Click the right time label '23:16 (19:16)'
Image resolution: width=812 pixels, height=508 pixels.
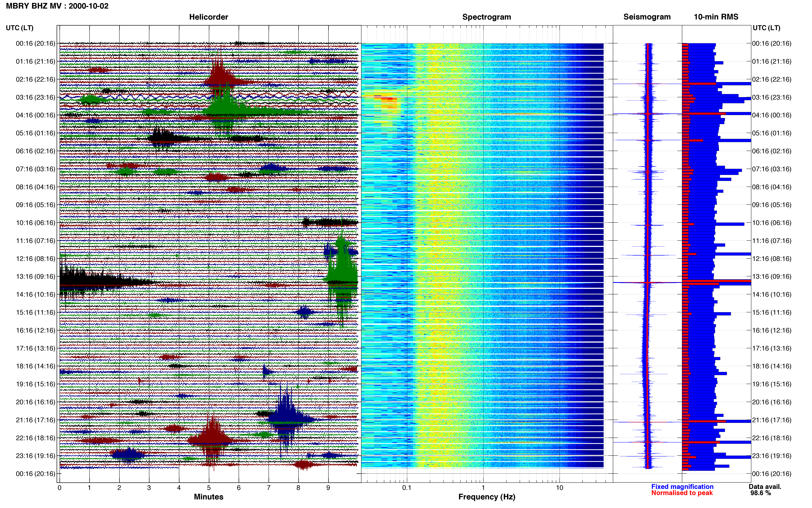[x=771, y=456]
